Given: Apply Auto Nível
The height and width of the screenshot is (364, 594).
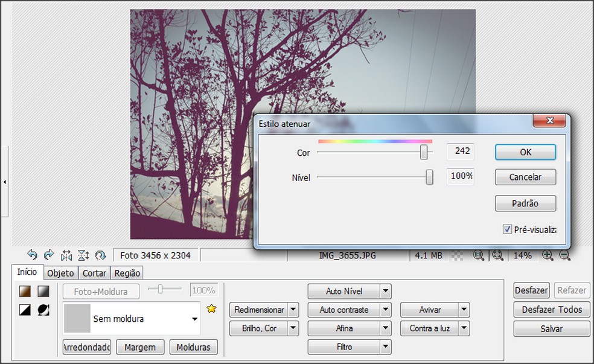Looking at the screenshot, I should pyautogui.click(x=344, y=291).
